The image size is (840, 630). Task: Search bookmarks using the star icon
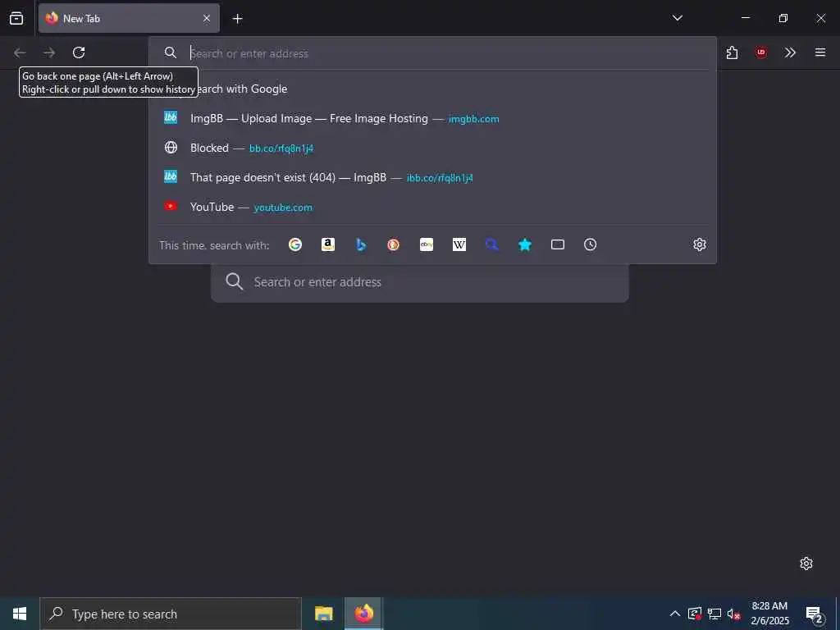click(525, 244)
